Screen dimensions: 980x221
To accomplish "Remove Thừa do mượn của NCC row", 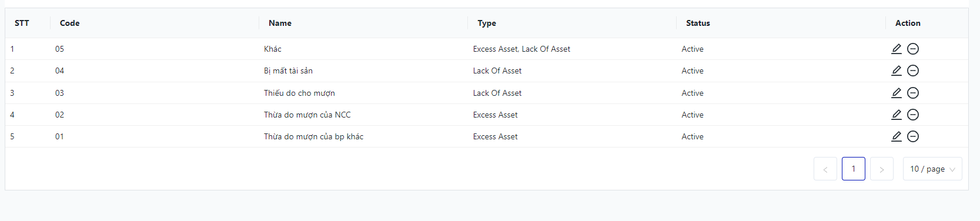I will click(x=913, y=115).
